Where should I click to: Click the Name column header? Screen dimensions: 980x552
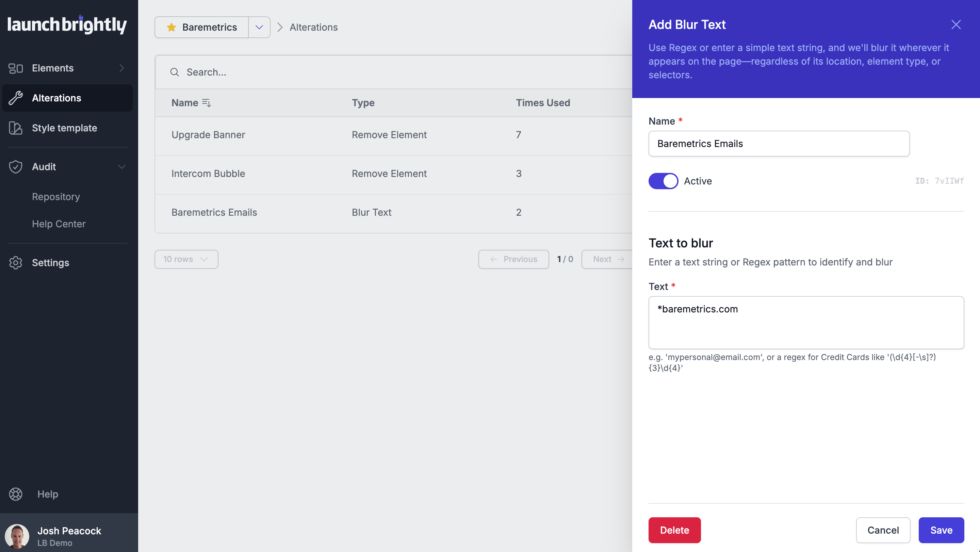point(185,103)
